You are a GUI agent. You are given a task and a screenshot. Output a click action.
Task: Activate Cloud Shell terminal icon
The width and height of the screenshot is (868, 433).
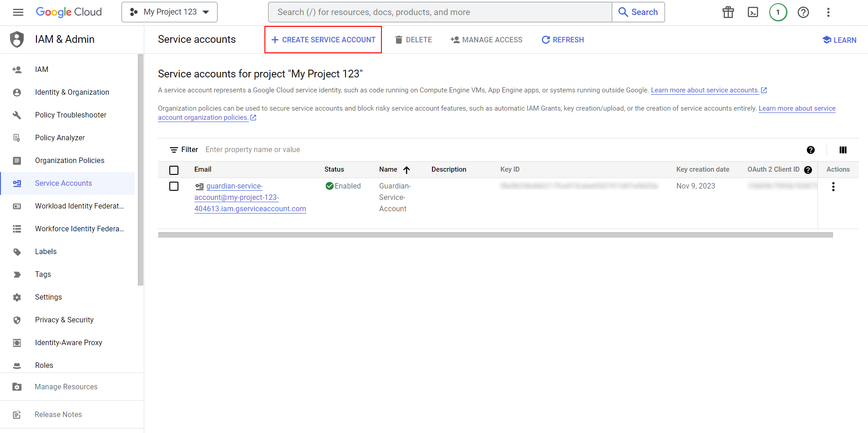tap(753, 12)
